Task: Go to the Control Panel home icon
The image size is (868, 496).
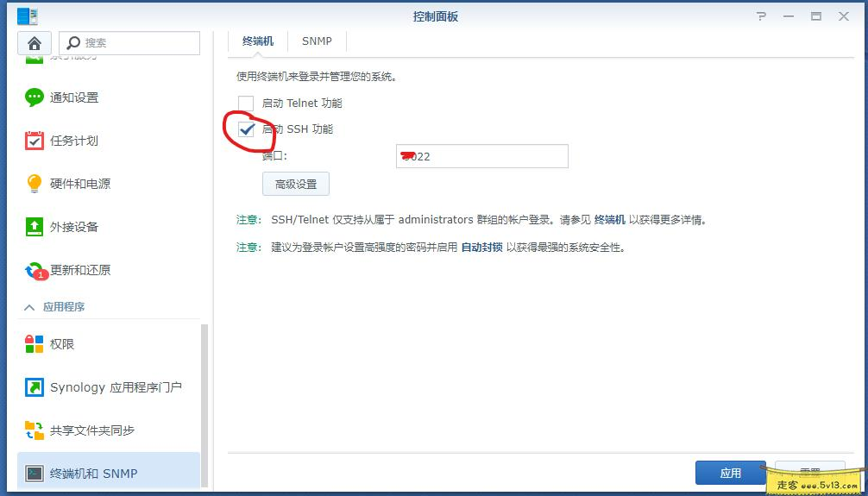Action: 35,42
